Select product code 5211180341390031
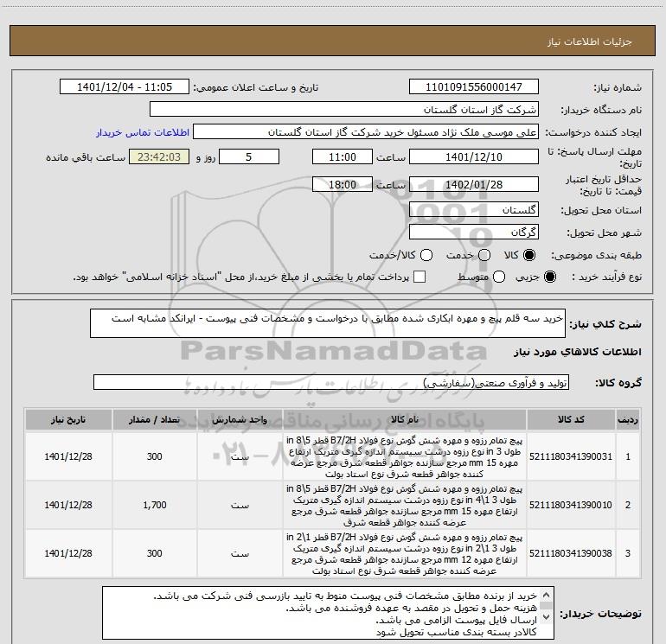The width and height of the screenshot is (666, 644). pos(571,456)
